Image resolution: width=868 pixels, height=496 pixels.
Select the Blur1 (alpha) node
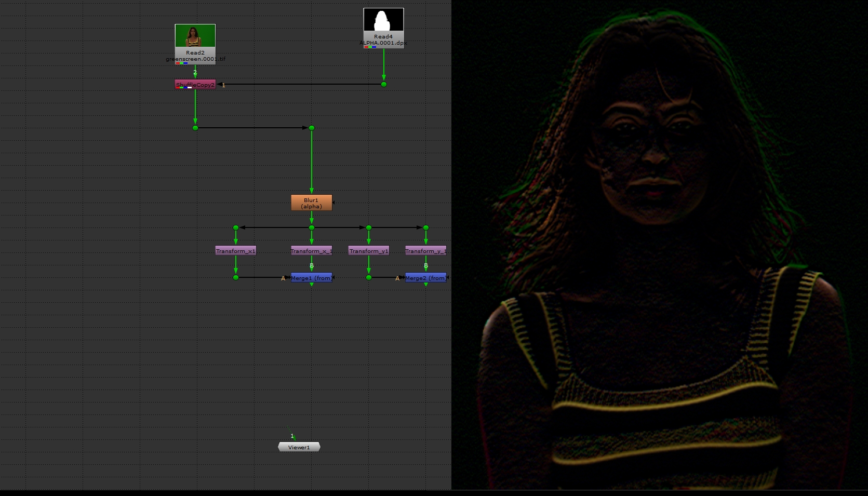pyautogui.click(x=311, y=203)
